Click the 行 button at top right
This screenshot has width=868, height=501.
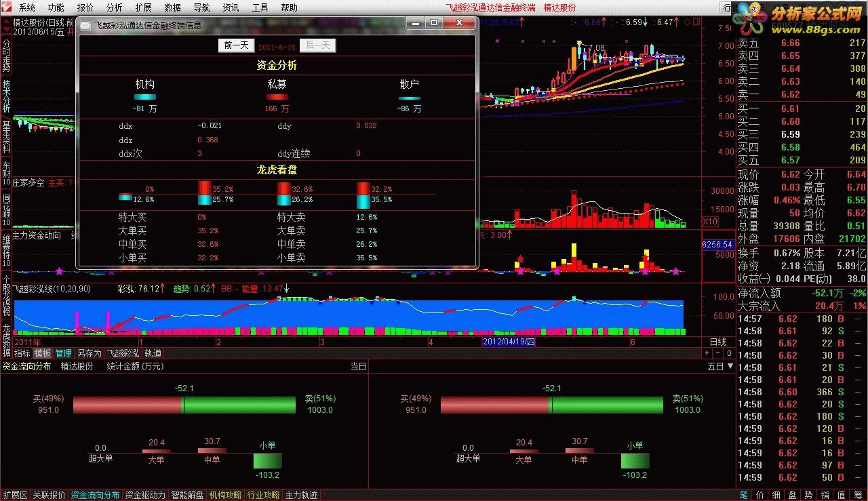[x=727, y=7]
